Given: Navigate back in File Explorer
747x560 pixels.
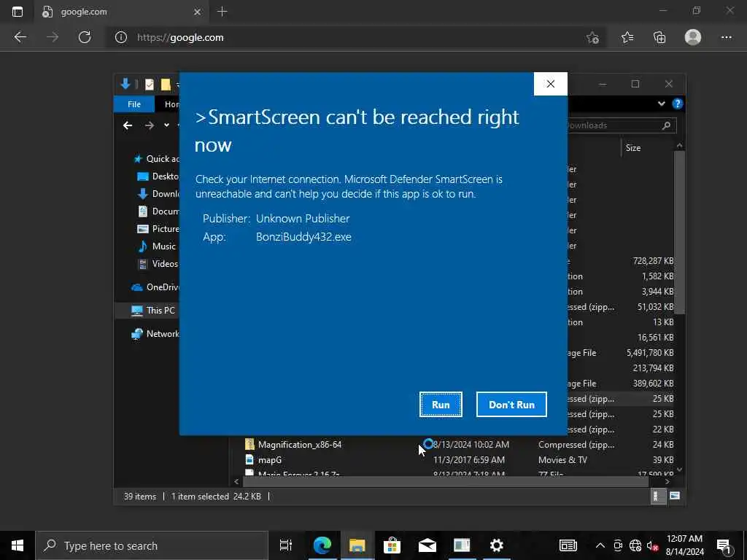Looking at the screenshot, I should click(127, 125).
